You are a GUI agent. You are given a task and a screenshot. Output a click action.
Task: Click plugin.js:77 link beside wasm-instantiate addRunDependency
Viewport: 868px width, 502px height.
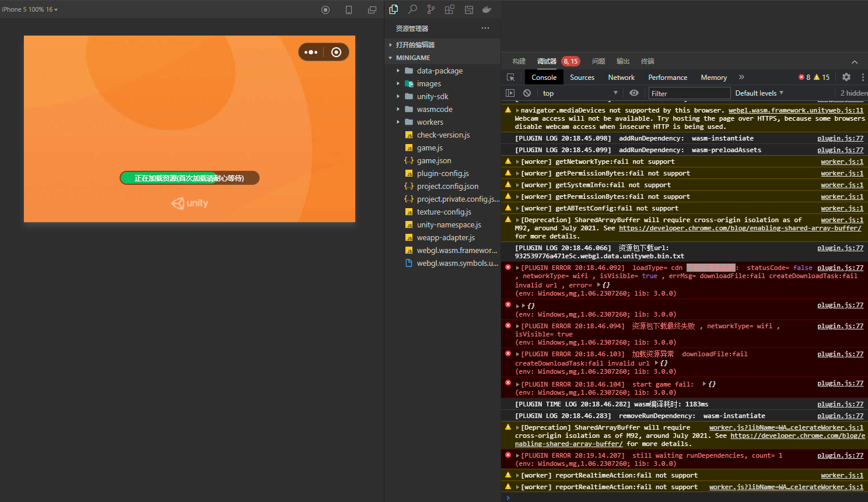tap(840, 138)
